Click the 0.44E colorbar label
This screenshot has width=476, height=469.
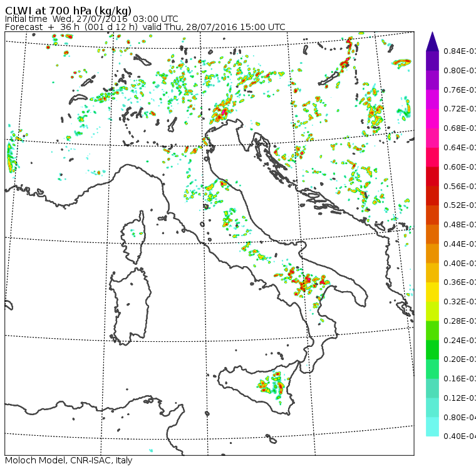click(460, 244)
